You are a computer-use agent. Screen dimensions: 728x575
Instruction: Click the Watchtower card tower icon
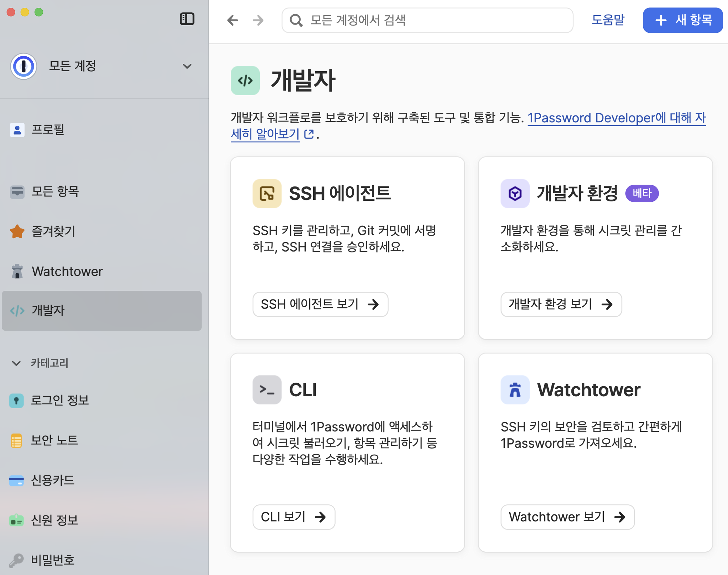tap(515, 390)
